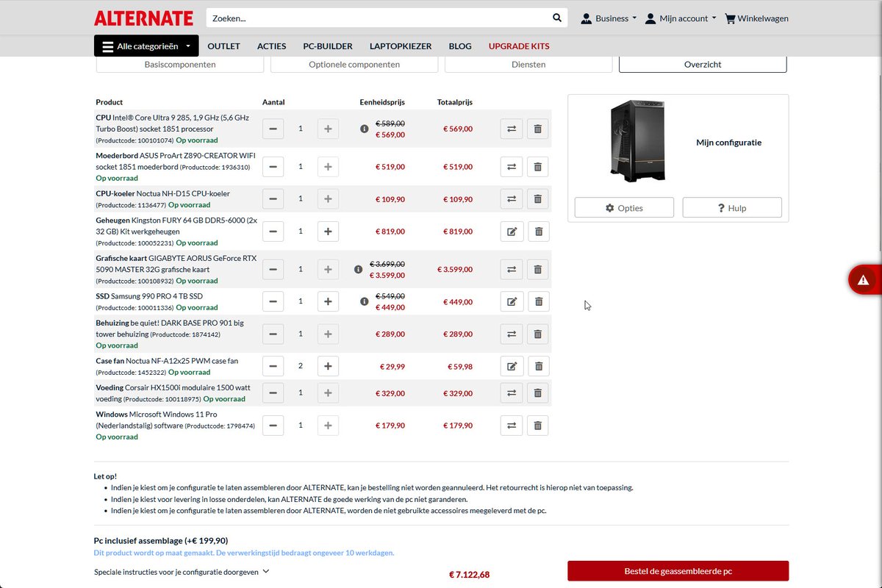
Task: Open the ACTIES menu item
Action: pos(271,46)
